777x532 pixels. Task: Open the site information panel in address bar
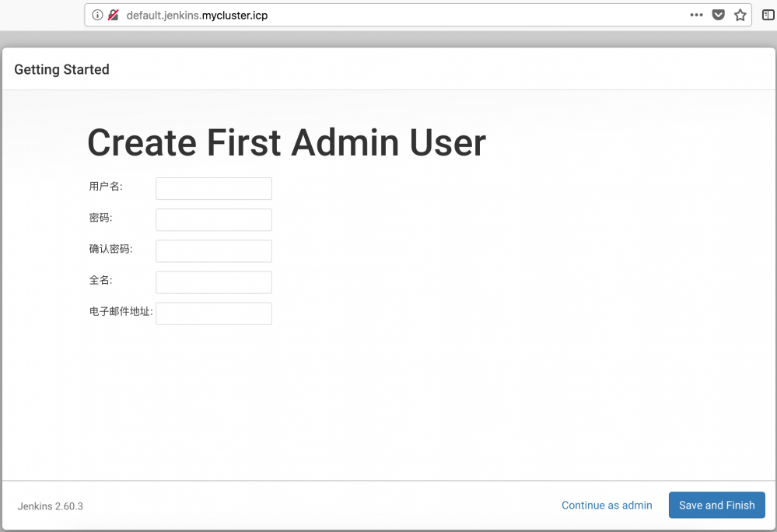tap(97, 15)
